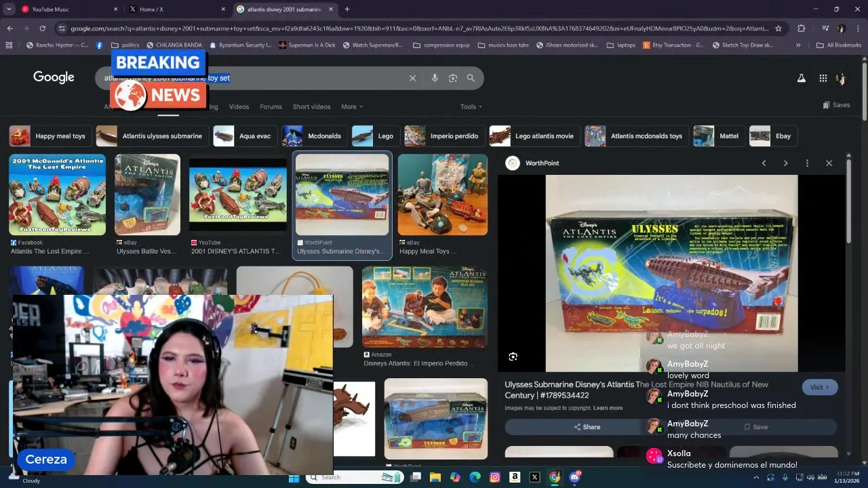The height and width of the screenshot is (488, 868).
Task: Open Amazon app from taskbar
Action: (x=515, y=478)
